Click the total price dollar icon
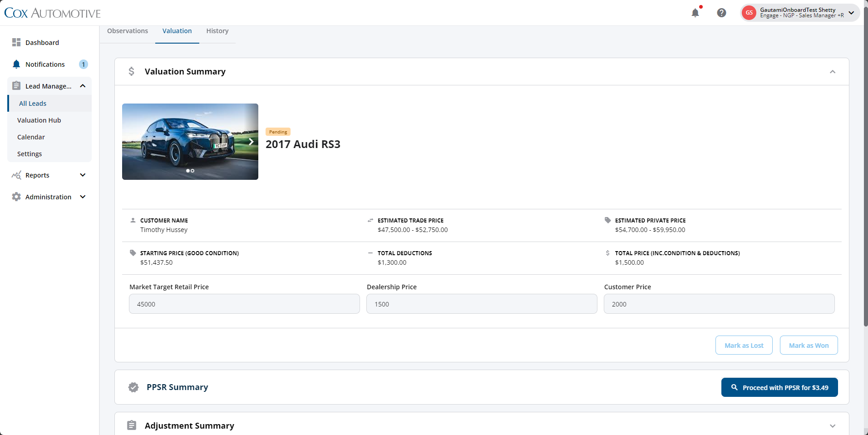Viewport: 868px width, 435px height. coord(608,253)
